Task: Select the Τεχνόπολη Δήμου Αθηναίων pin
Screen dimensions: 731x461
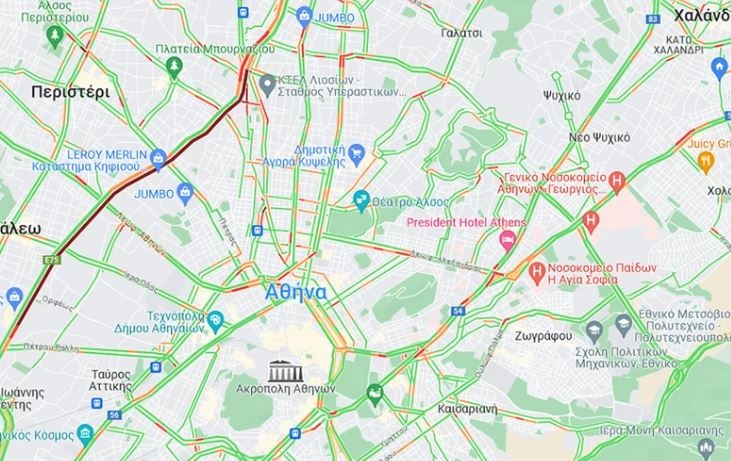Action: pyautogui.click(x=215, y=322)
